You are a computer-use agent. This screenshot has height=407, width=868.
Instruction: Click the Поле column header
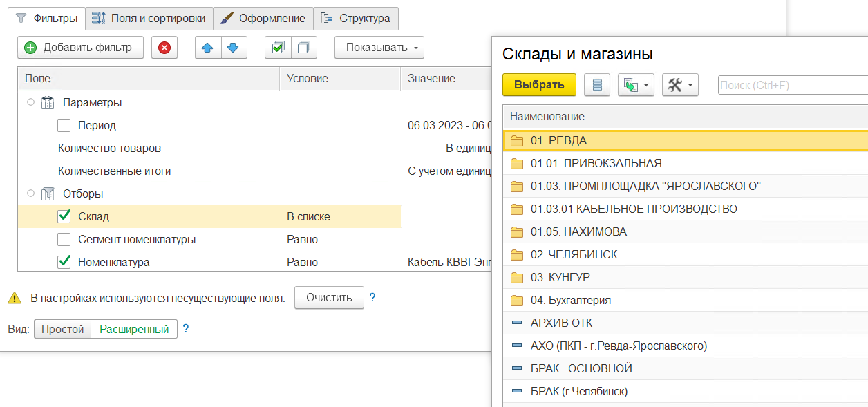pos(149,79)
